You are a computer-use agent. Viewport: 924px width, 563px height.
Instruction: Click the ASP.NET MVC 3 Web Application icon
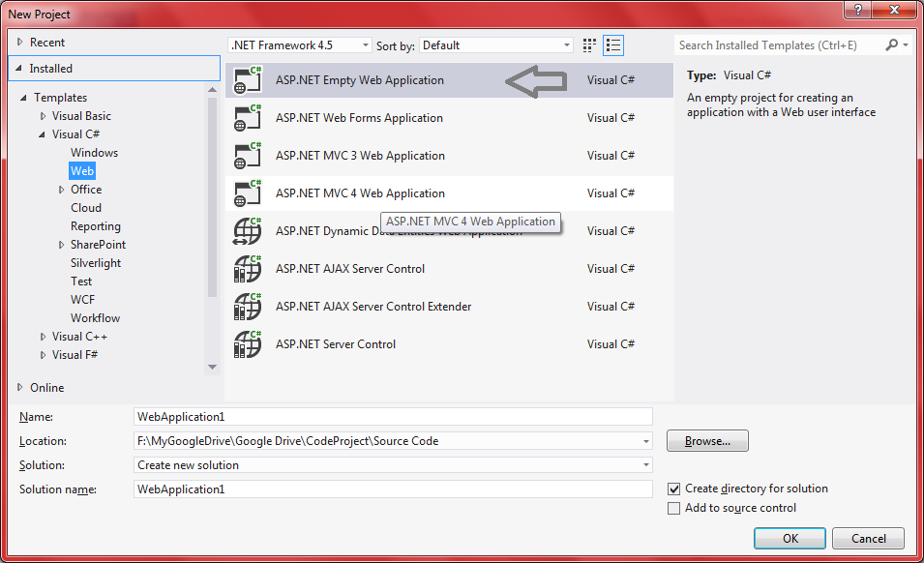pos(248,156)
